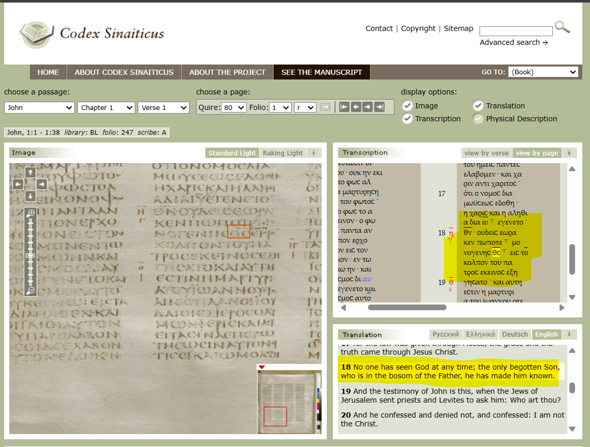Image resolution: width=590 pixels, height=447 pixels.
Task: Open the HOME menu item
Action: [48, 72]
